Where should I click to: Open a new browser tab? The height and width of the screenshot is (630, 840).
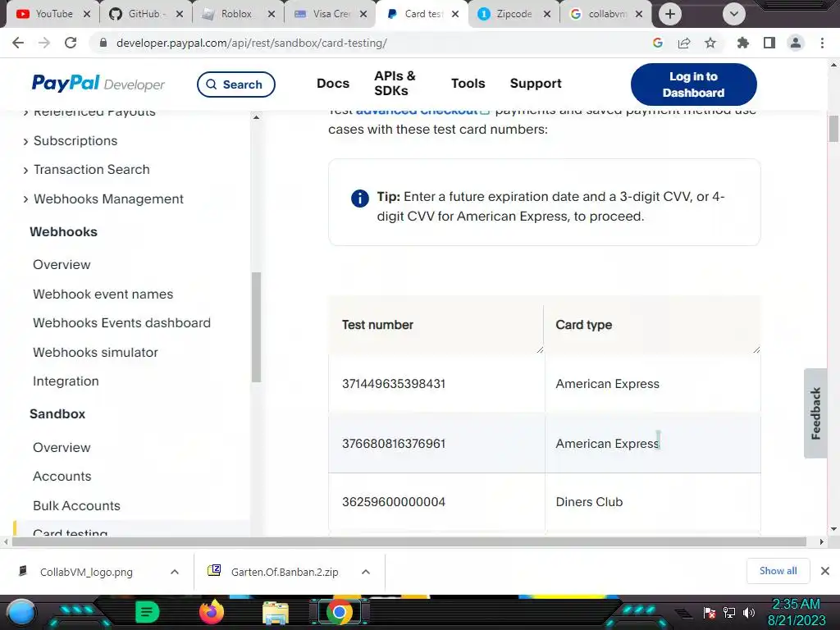tap(669, 14)
